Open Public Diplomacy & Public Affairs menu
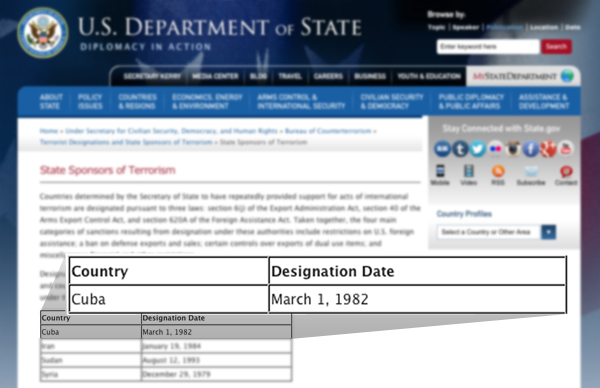Viewport: 600px width, 388px height. [x=471, y=101]
